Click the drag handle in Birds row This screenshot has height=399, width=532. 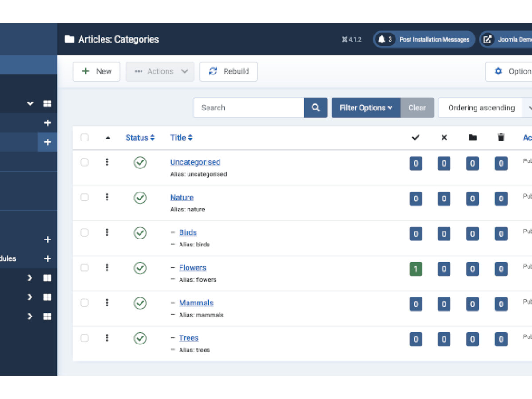pos(107,232)
